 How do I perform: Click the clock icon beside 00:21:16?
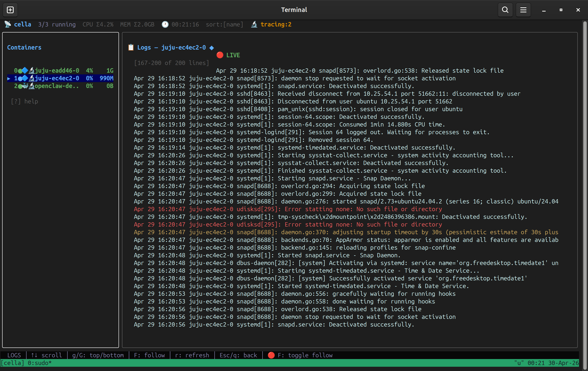[165, 24]
